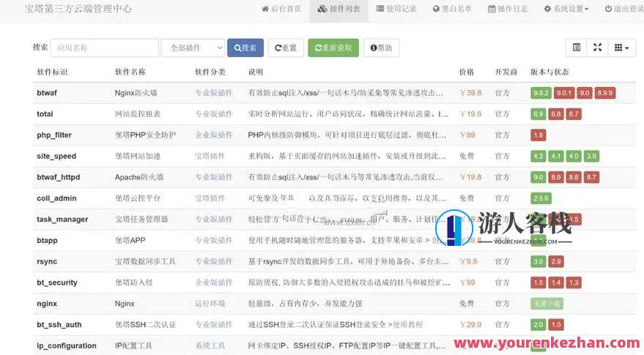The height and width of the screenshot is (355, 644).
Task: Select bt_ssh_auth version 2.0 badge
Action: pos(538,325)
